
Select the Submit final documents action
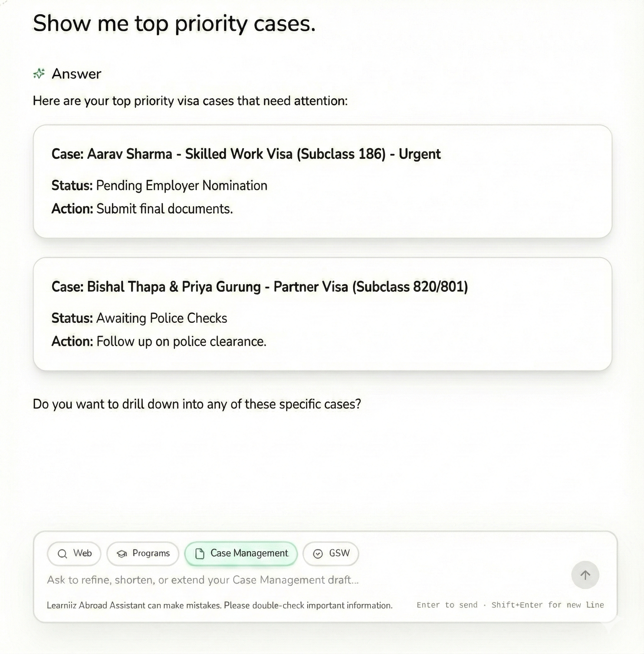pyautogui.click(x=164, y=209)
